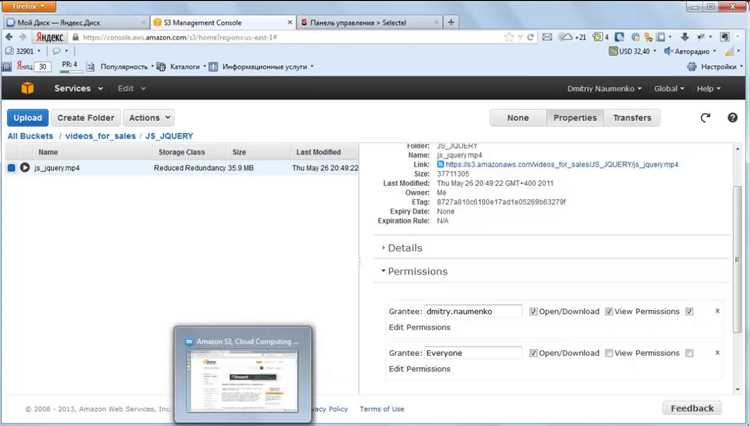Open the js_jquery.mp4 amazonaws link

(562, 164)
